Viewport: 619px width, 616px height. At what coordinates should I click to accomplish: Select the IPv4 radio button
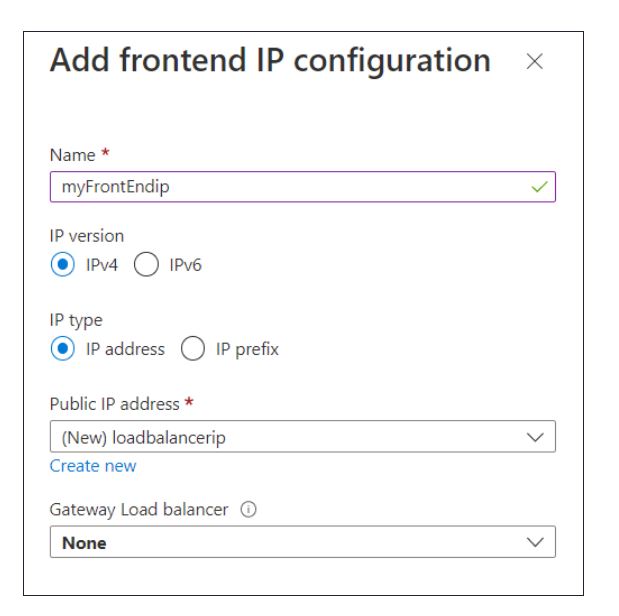(63, 264)
